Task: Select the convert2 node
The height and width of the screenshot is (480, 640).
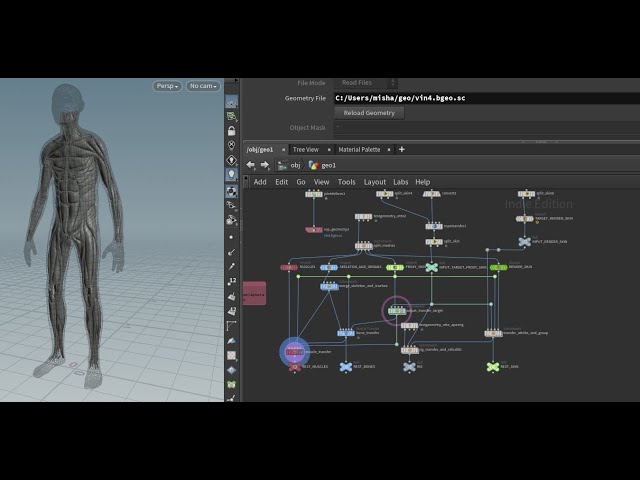Action: (x=431, y=194)
